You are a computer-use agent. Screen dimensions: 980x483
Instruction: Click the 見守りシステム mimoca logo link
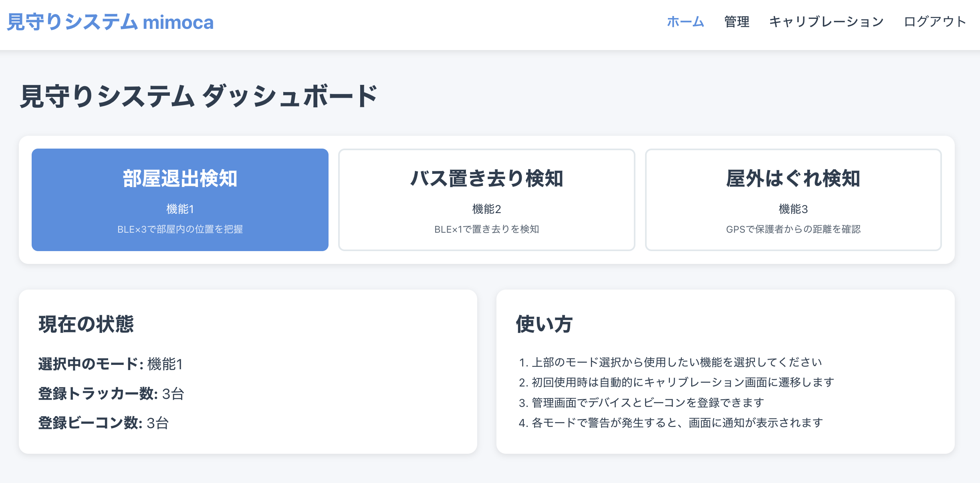click(x=110, y=22)
